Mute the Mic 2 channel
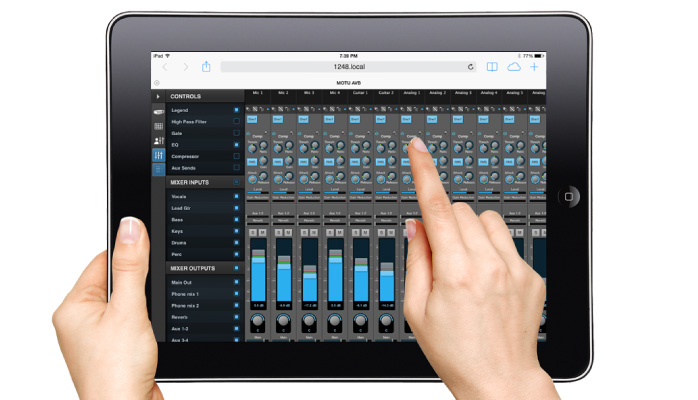This screenshot has height=400, width=698. click(289, 231)
